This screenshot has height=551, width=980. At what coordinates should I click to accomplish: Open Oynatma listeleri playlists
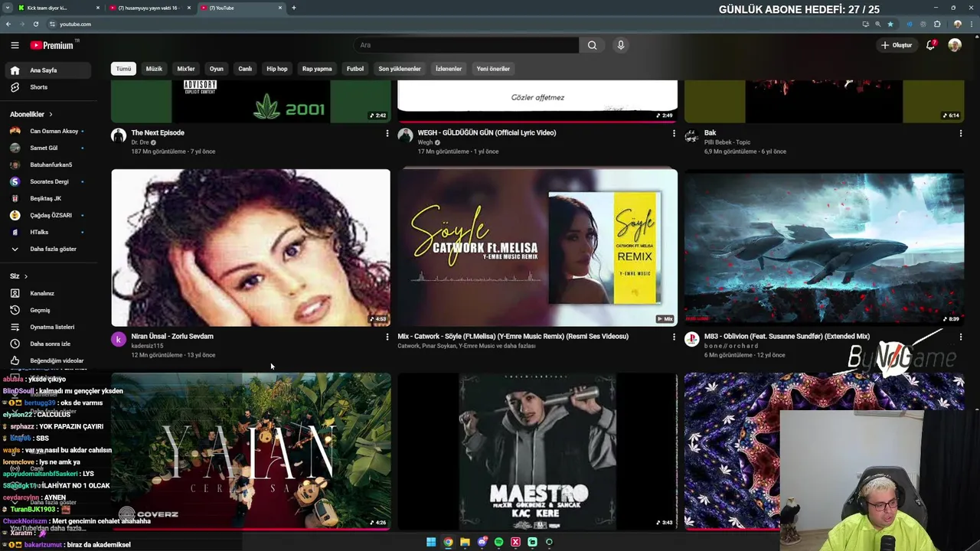pos(48,327)
